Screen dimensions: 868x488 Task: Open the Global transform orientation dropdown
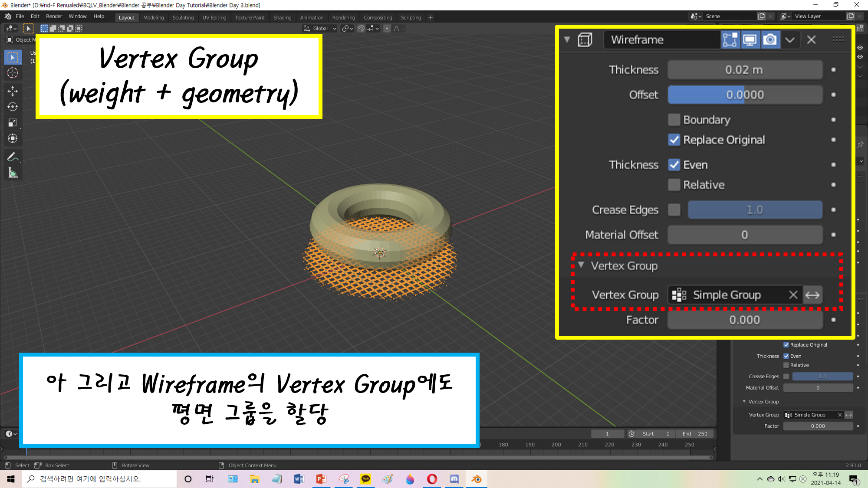[320, 29]
